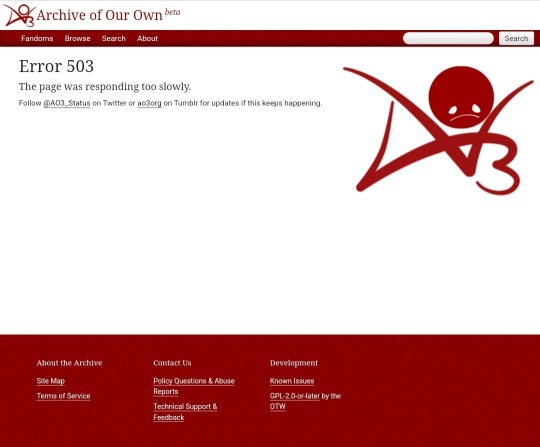Click the Search button beside the search box
The image size is (540, 447).
click(516, 38)
